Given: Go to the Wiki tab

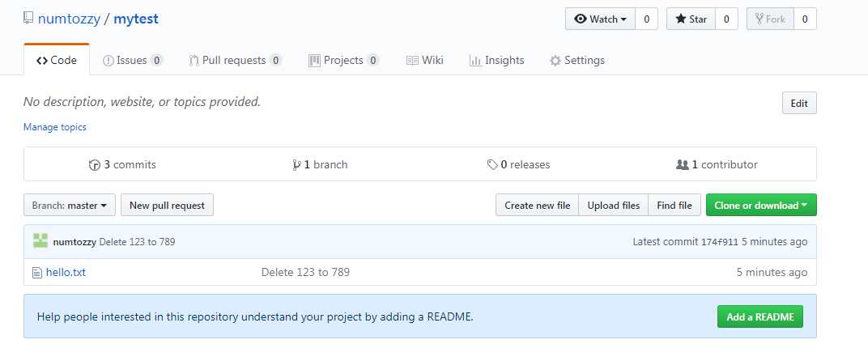Looking at the screenshot, I should pos(424,61).
